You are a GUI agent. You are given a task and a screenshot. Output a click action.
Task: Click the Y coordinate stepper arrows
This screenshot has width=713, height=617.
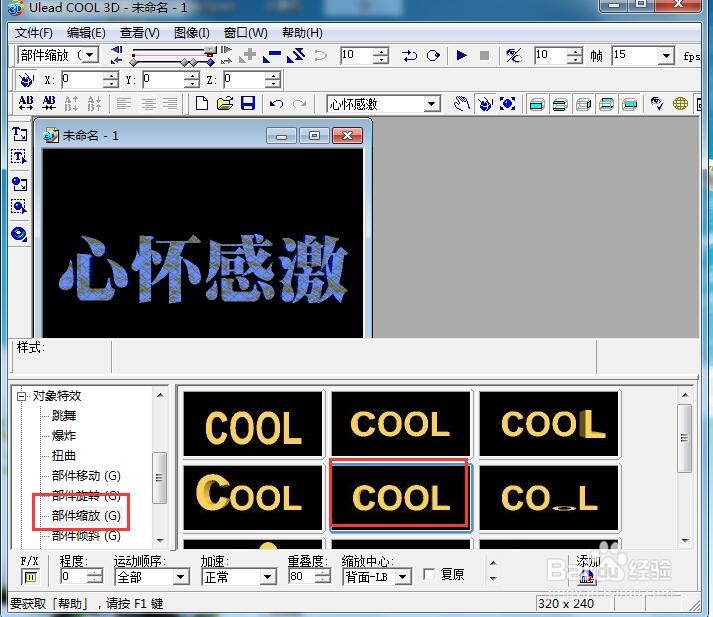[191, 80]
